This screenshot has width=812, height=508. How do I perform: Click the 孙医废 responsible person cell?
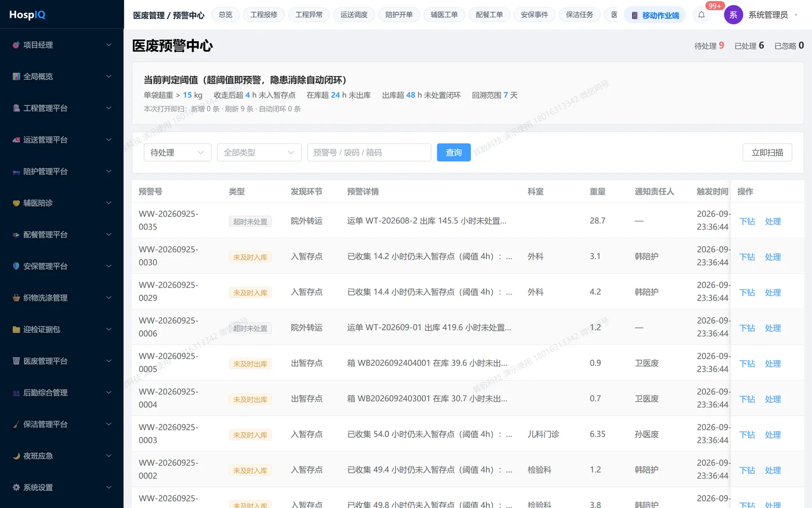click(x=647, y=434)
